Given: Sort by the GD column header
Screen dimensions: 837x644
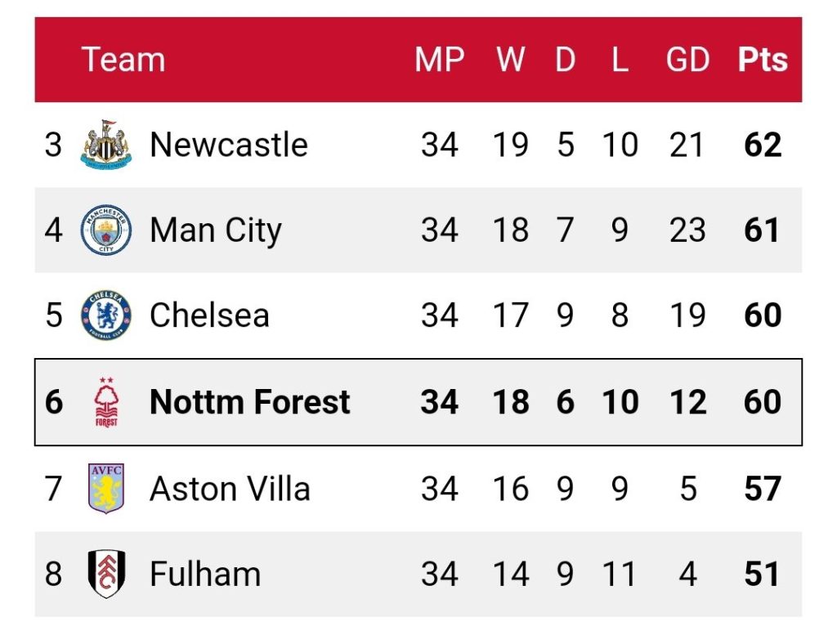Looking at the screenshot, I should [687, 59].
